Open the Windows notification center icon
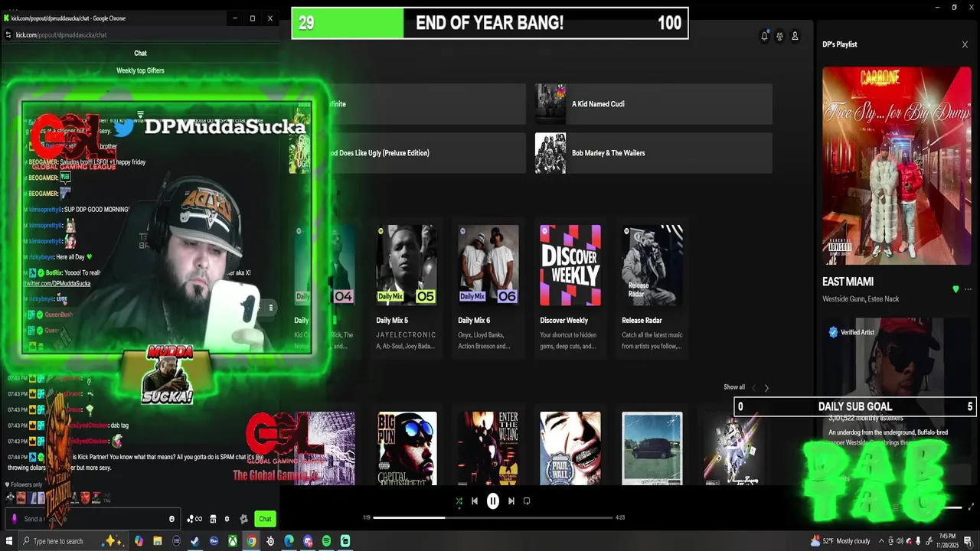 (x=970, y=541)
